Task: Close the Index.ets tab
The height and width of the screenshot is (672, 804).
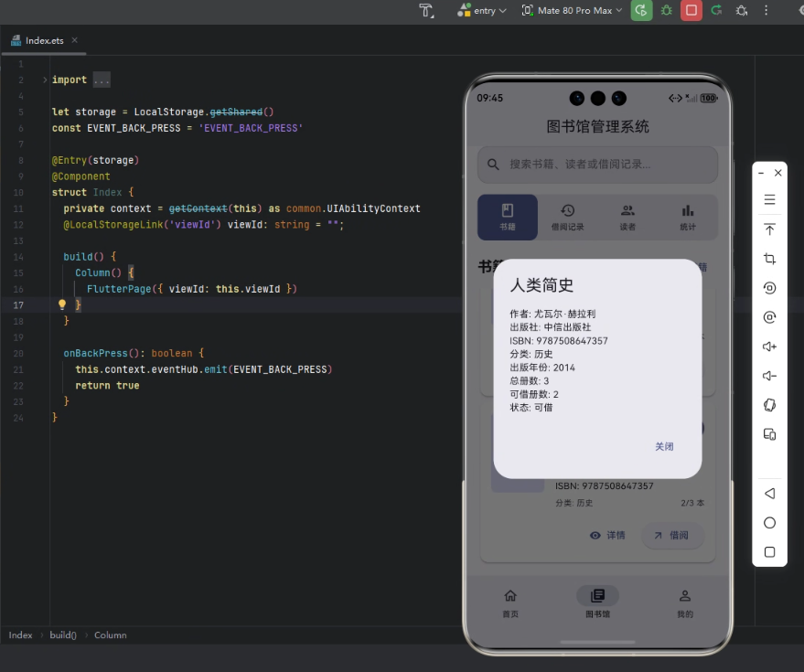Action: [75, 40]
